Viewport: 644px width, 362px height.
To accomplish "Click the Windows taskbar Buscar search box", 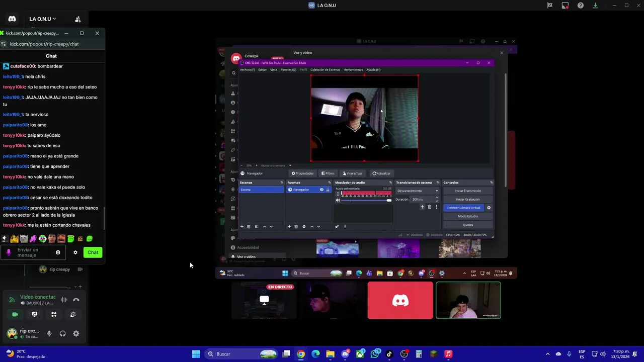I will pos(242,354).
